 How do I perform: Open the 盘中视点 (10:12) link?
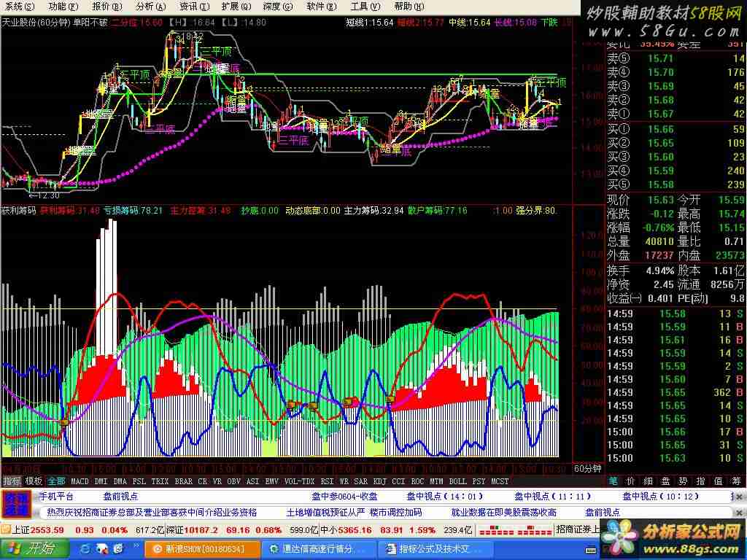tap(660, 496)
